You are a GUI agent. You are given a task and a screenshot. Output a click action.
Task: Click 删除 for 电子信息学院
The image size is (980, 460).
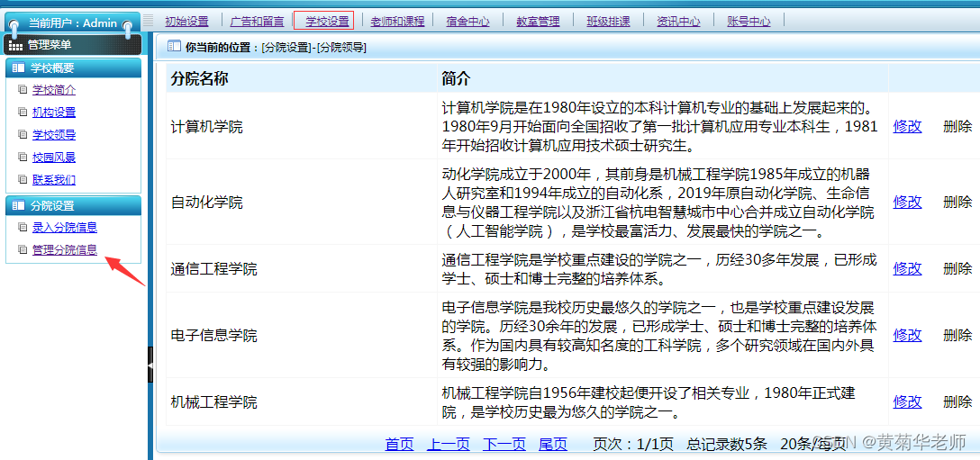[957, 335]
